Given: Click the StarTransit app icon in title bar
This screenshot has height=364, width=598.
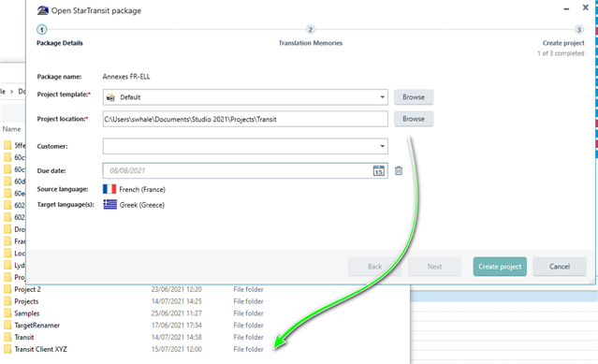Looking at the screenshot, I should [42, 10].
